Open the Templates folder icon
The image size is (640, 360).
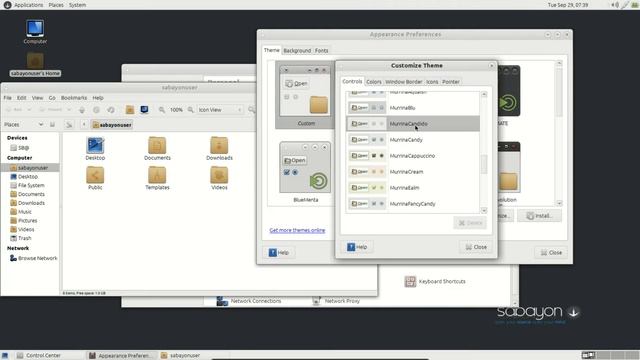[x=157, y=176]
